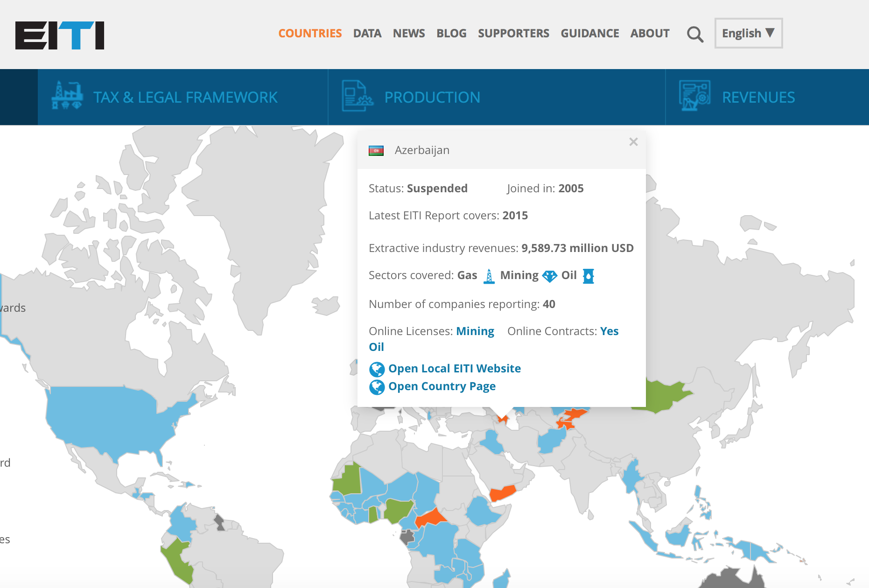Open the Supporters menu
The image size is (869, 588).
click(x=513, y=33)
